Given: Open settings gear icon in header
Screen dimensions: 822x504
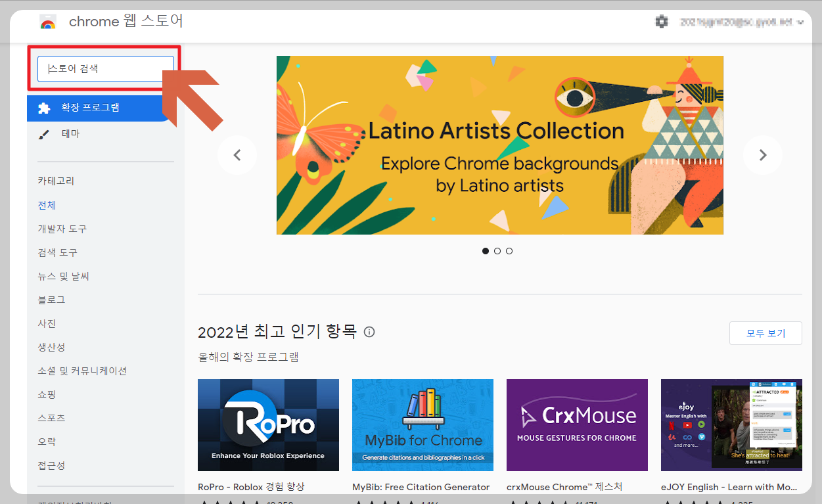Looking at the screenshot, I should click(x=662, y=22).
